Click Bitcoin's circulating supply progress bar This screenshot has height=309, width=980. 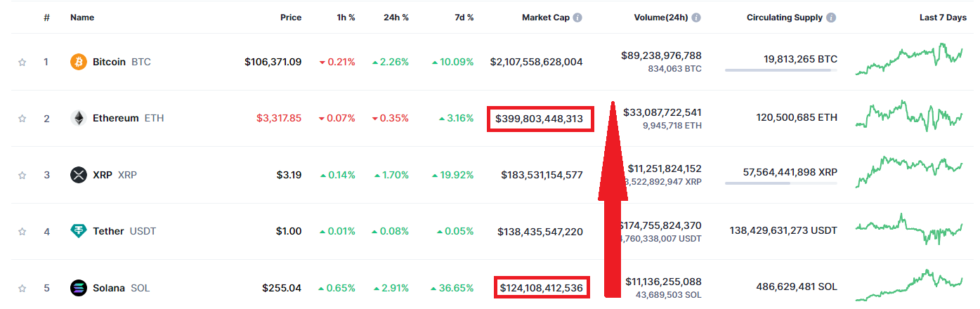[780, 70]
